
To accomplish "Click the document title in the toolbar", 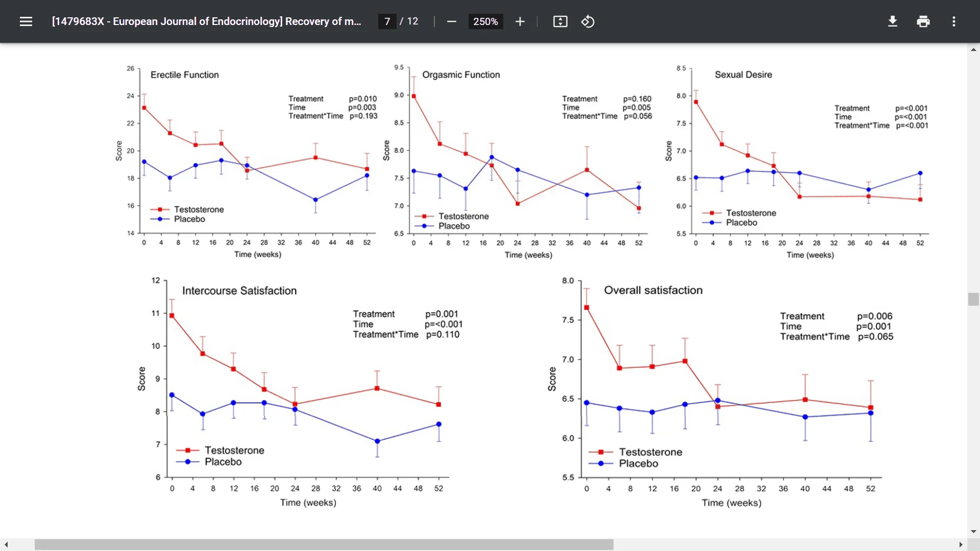I will click(x=206, y=21).
